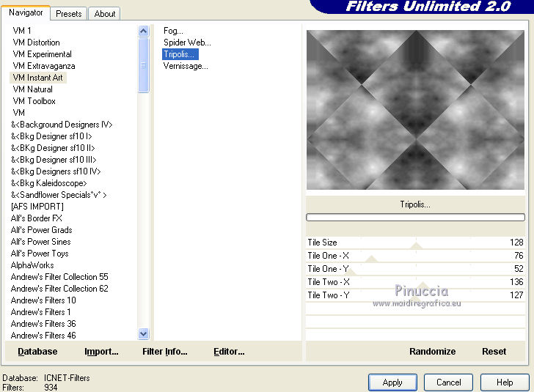534x392 pixels.
Task: Reset the filter parameters
Action: (494, 352)
